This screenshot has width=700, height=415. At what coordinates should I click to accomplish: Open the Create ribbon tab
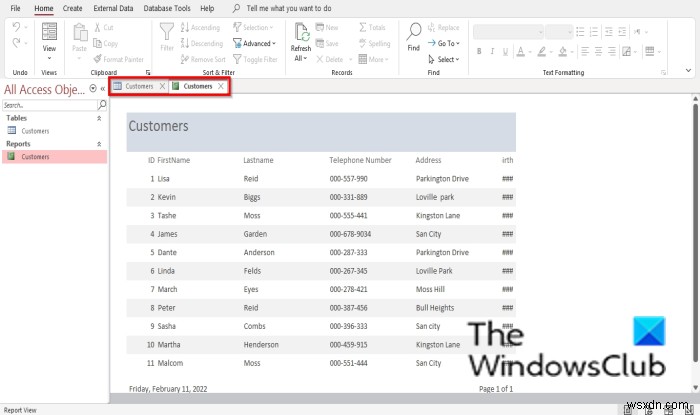coord(72,8)
